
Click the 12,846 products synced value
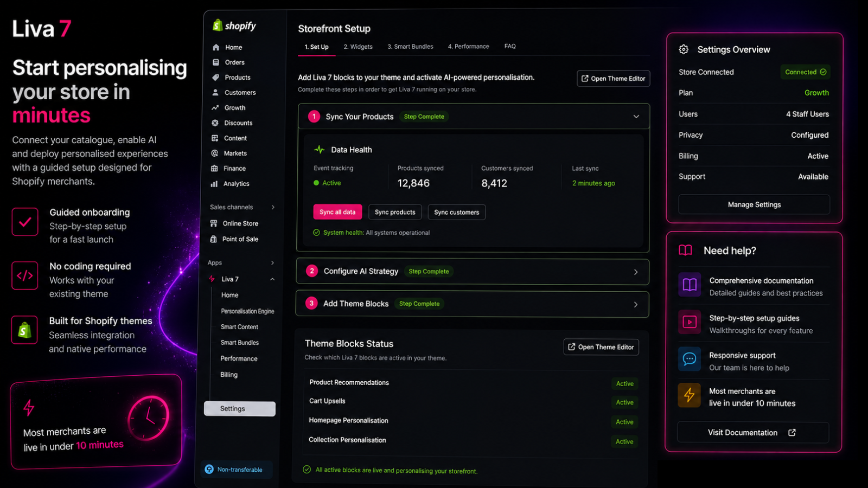(413, 183)
